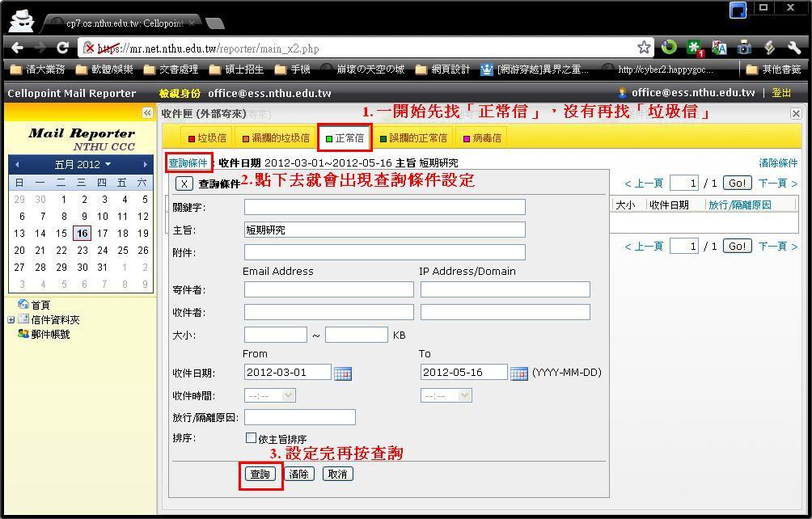Expand the 信件資料夾 tree node
This screenshot has width=812, height=519.
pyautogui.click(x=11, y=320)
